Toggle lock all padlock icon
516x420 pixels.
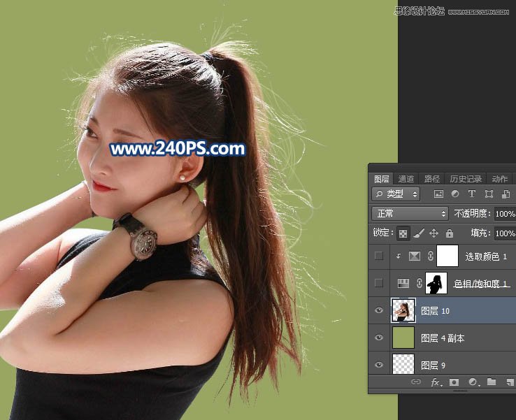coord(449,233)
